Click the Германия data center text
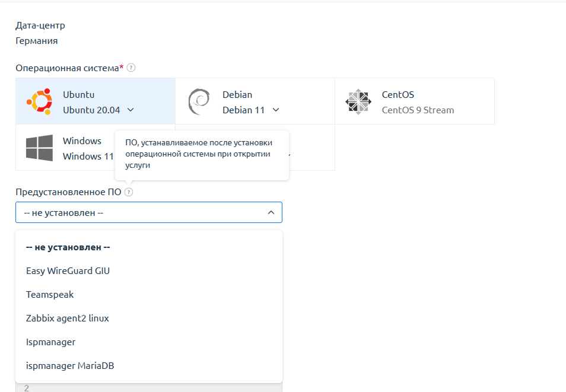Image resolution: width=566 pixels, height=392 pixels. point(36,41)
